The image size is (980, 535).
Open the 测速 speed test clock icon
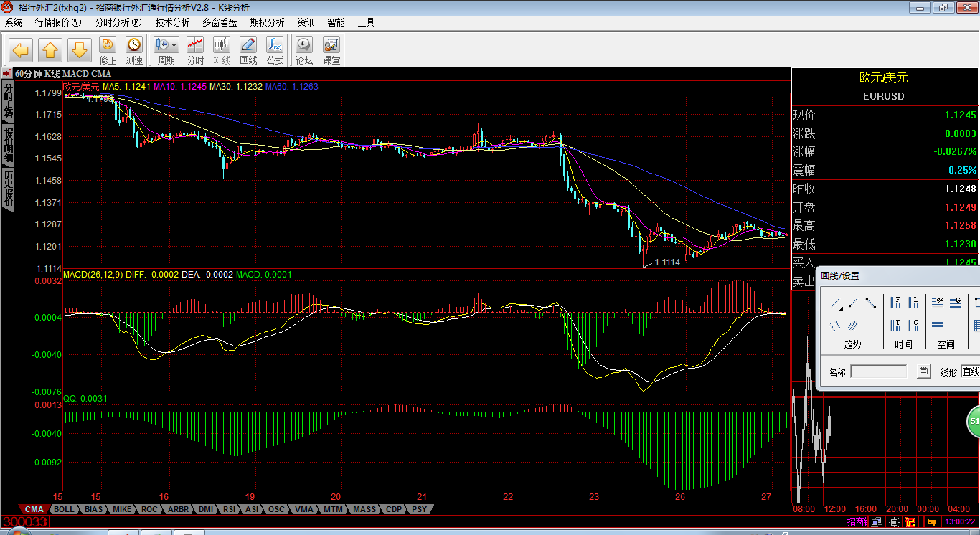134,50
